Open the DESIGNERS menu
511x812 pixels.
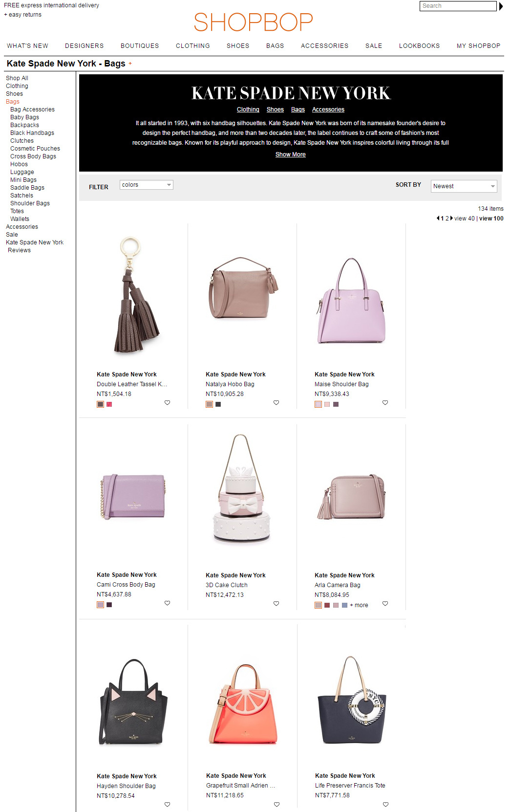pos(85,46)
